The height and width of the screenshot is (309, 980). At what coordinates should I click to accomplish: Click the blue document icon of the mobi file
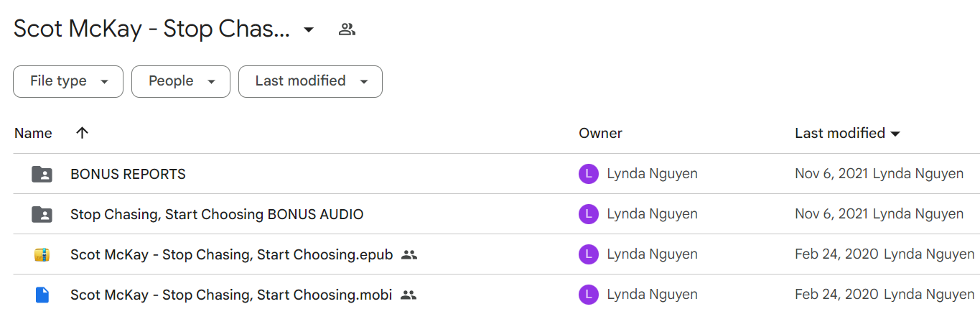click(x=42, y=295)
